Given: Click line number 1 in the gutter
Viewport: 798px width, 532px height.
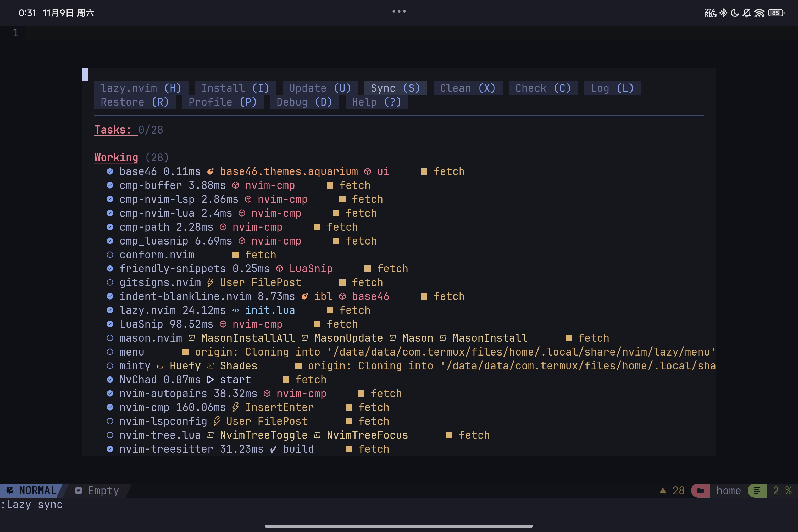Looking at the screenshot, I should (x=16, y=33).
